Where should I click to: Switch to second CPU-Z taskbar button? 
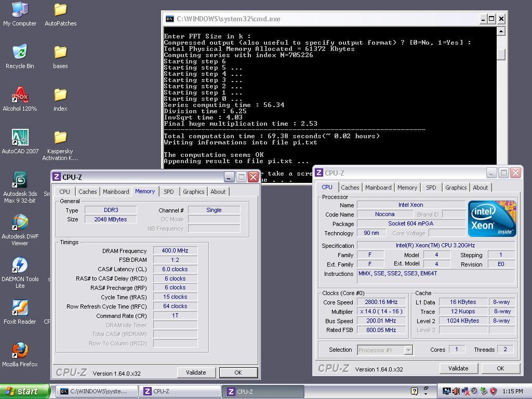[x=263, y=391]
